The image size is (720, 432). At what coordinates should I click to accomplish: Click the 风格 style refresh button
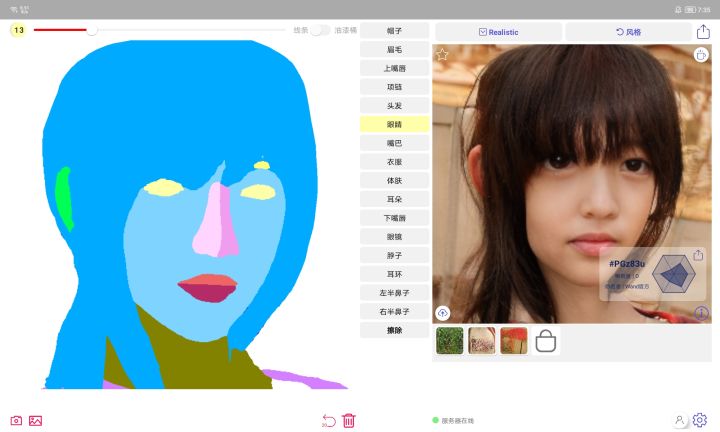628,32
